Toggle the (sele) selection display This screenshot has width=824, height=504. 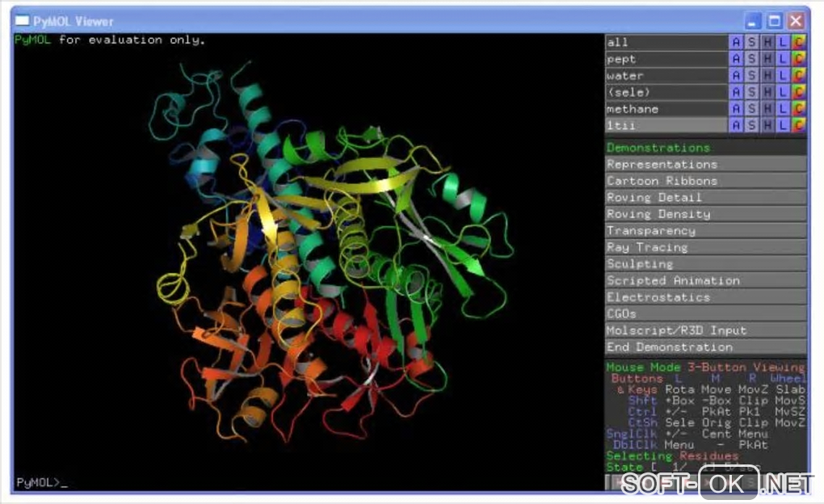[666, 92]
